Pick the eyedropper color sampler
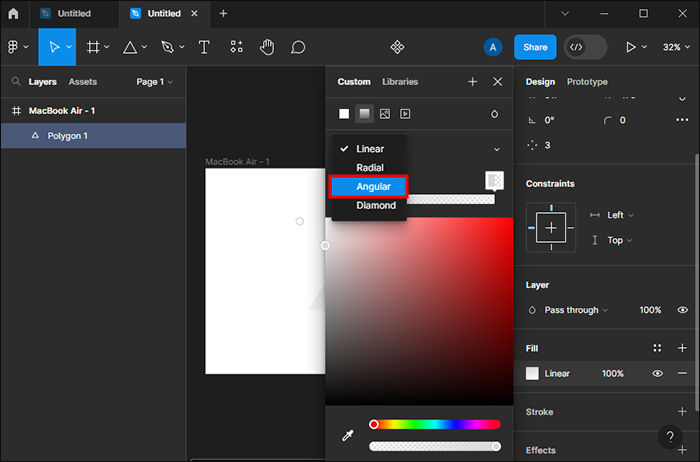Viewport: 700px width, 462px height. pyautogui.click(x=346, y=436)
